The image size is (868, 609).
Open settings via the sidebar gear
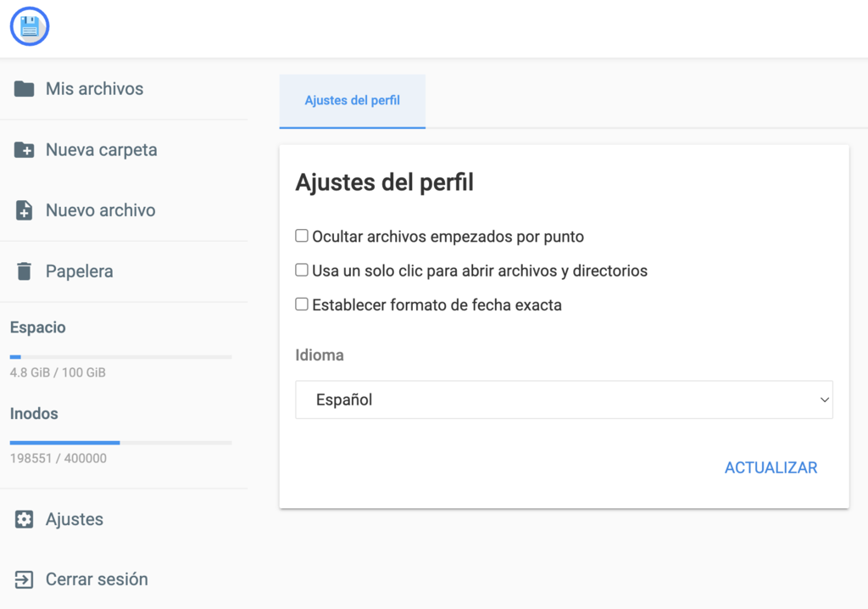click(24, 518)
